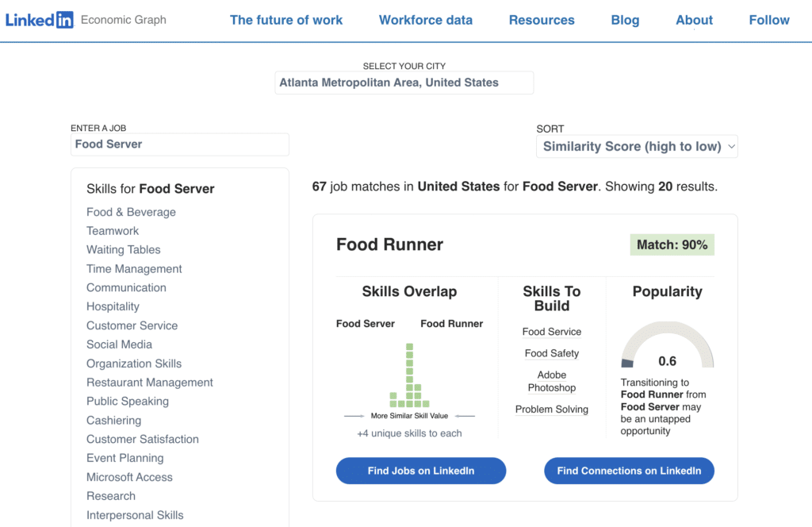This screenshot has height=527, width=812.
Task: Choose Problem Solving skill link
Action: (x=552, y=410)
